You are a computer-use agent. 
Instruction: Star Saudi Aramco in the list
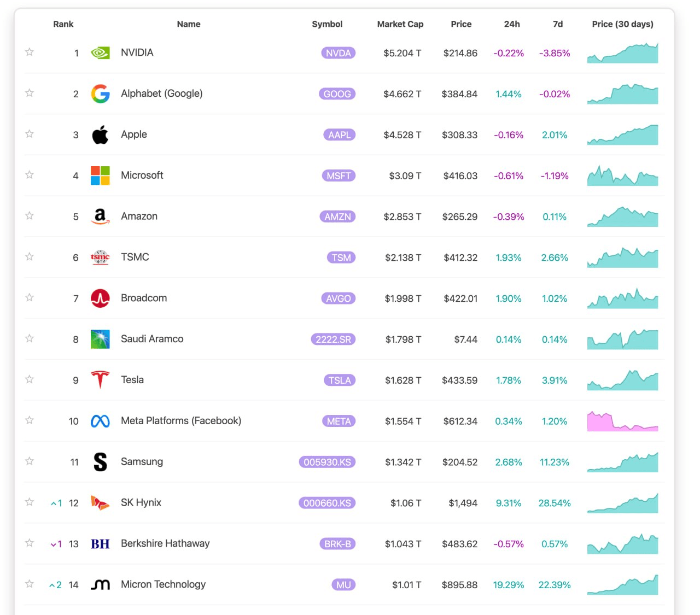(x=30, y=338)
